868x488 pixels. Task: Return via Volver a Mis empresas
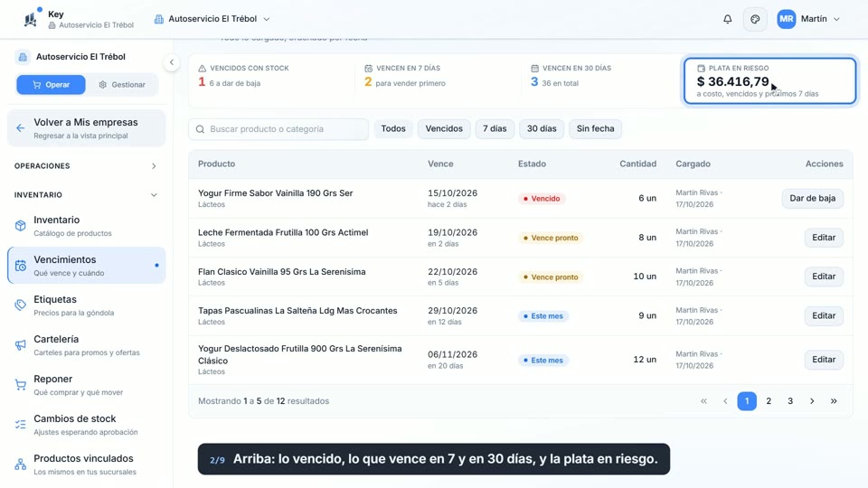tap(87, 128)
